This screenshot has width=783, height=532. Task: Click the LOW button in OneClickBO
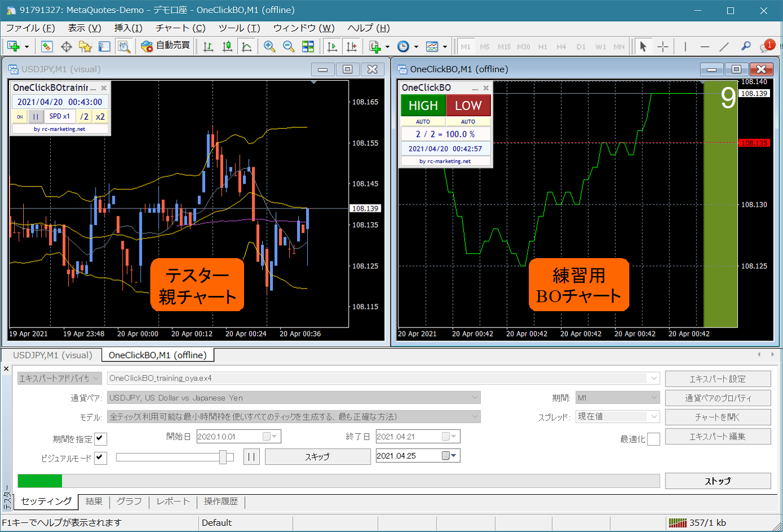click(x=468, y=106)
